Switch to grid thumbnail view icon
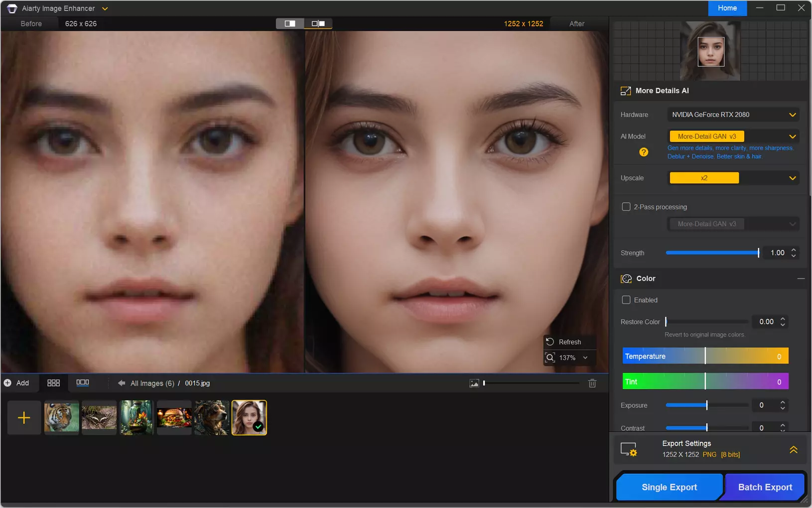This screenshot has height=508, width=812. (53, 383)
